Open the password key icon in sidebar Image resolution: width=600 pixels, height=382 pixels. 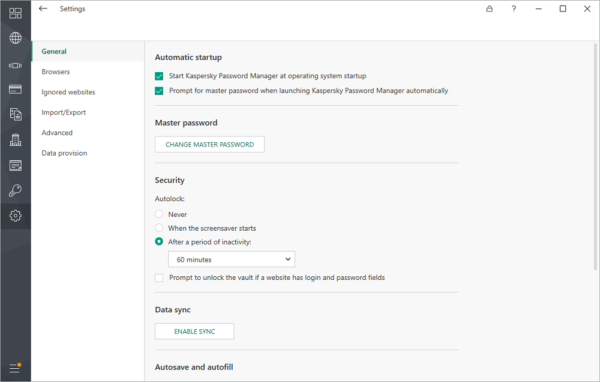(15, 190)
